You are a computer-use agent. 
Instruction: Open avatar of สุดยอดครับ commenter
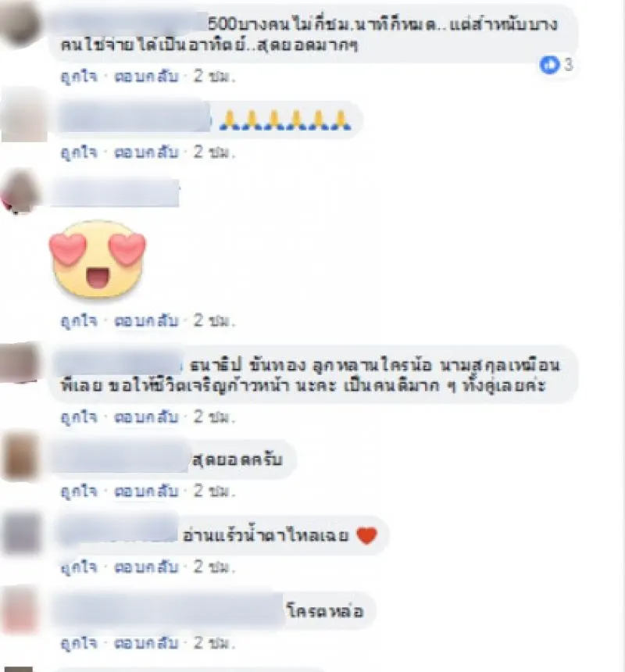click(20, 456)
